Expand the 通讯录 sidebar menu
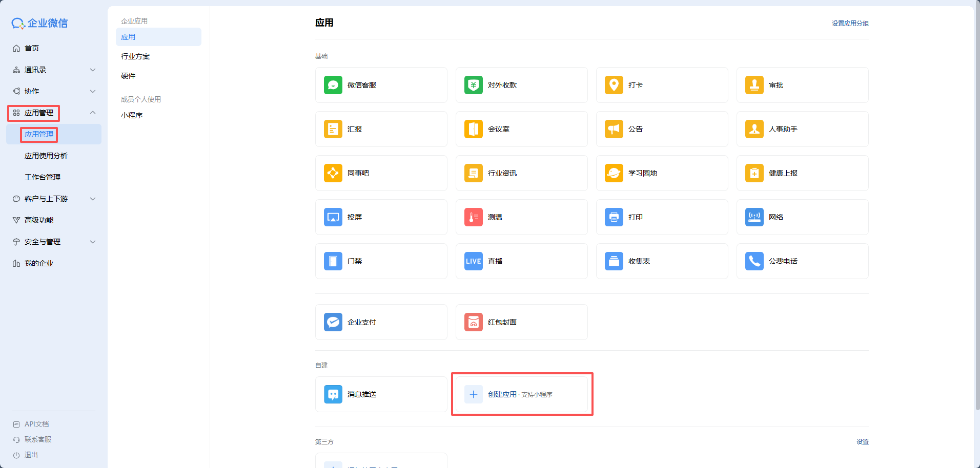Image resolution: width=980 pixels, height=468 pixels. tap(93, 70)
